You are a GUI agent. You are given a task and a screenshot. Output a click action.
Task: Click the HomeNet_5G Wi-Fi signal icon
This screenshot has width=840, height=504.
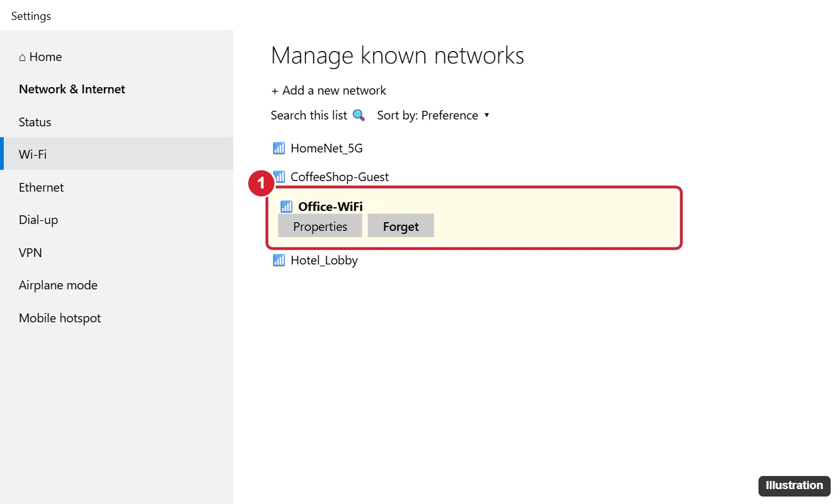coord(279,148)
